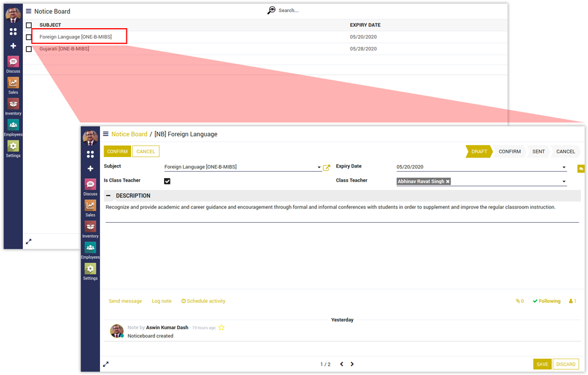The height and width of the screenshot is (375, 588).
Task: Open external link icon beside Subject field
Action: coord(327,168)
